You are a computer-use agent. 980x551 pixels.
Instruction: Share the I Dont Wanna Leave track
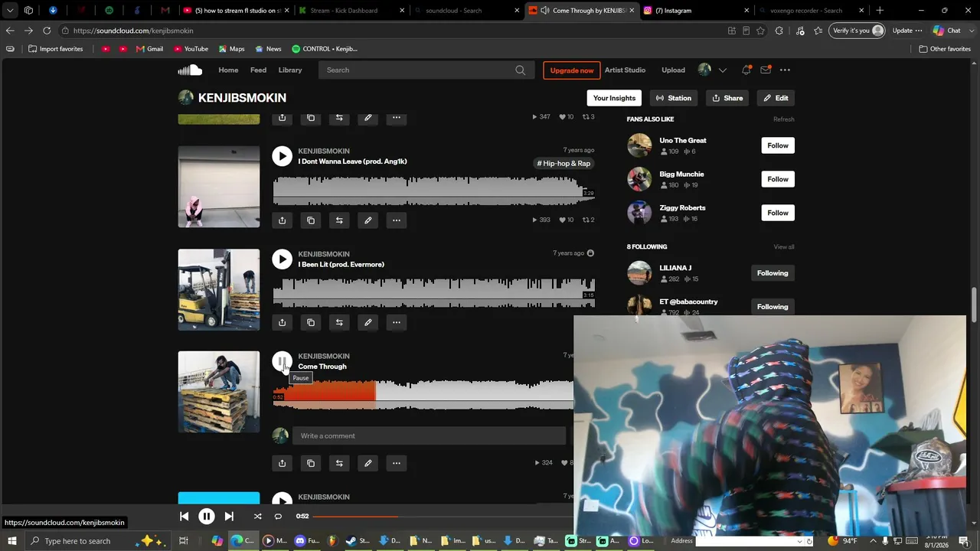click(x=282, y=220)
